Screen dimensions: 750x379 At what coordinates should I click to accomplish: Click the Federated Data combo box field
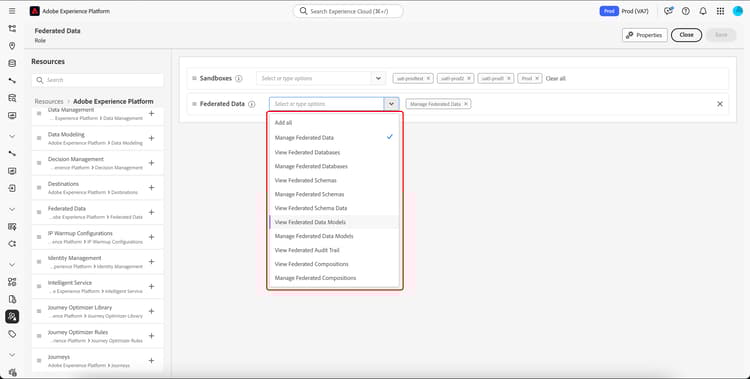[327, 104]
